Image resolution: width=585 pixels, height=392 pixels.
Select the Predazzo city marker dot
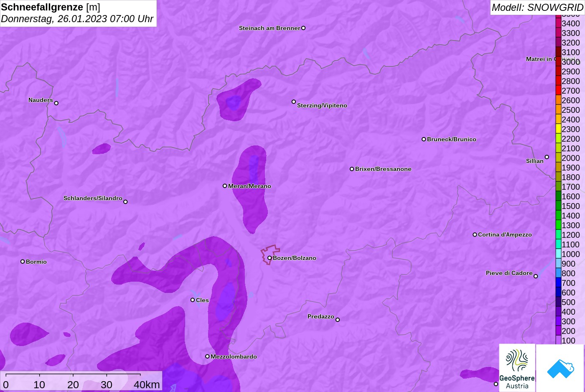click(x=338, y=320)
